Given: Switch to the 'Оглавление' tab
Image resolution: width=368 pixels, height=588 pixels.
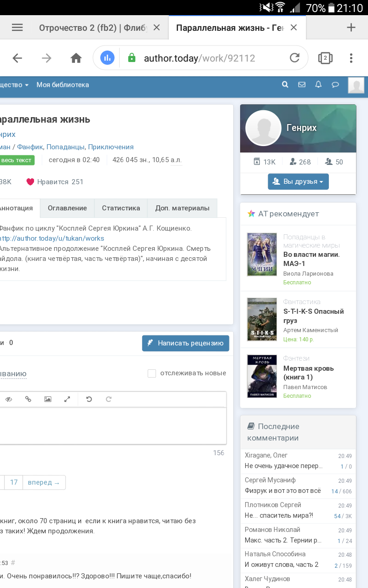Looking at the screenshot, I should tap(67, 208).
